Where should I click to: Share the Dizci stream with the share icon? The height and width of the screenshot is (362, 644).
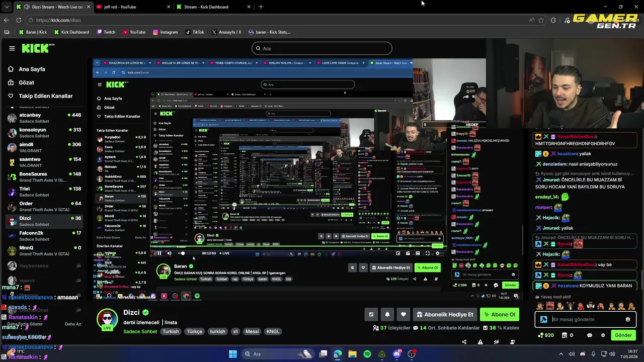coord(464,342)
